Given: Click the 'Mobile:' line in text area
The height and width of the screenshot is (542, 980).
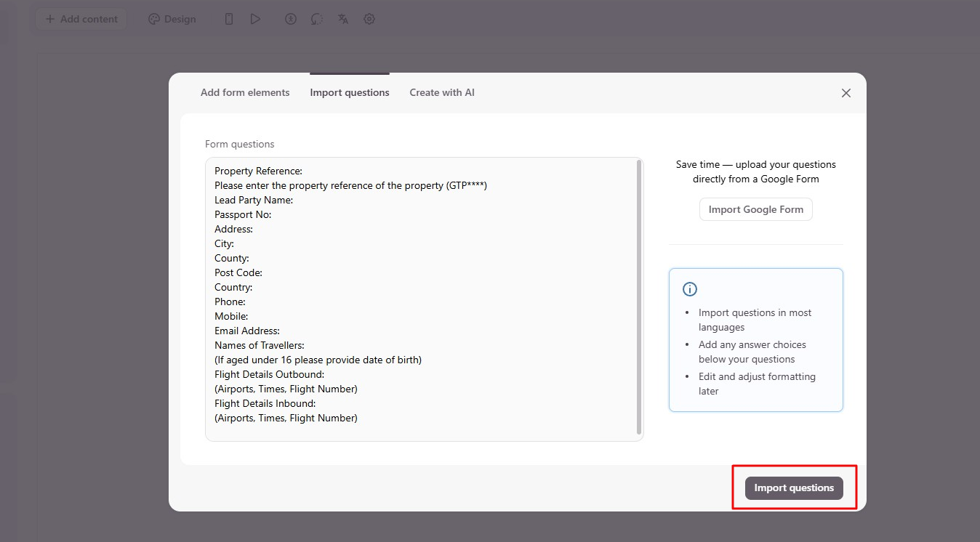Looking at the screenshot, I should [231, 316].
